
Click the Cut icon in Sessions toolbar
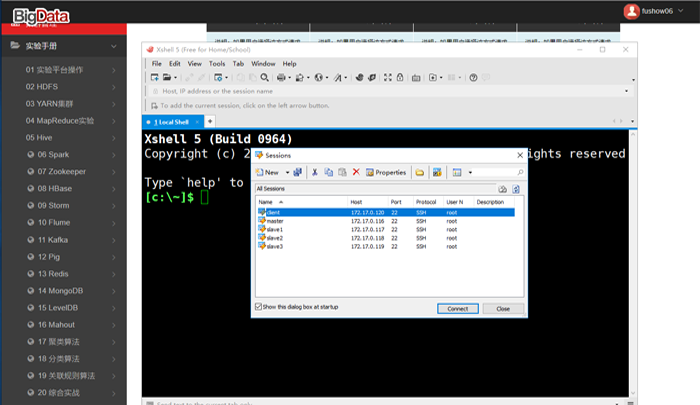[315, 172]
